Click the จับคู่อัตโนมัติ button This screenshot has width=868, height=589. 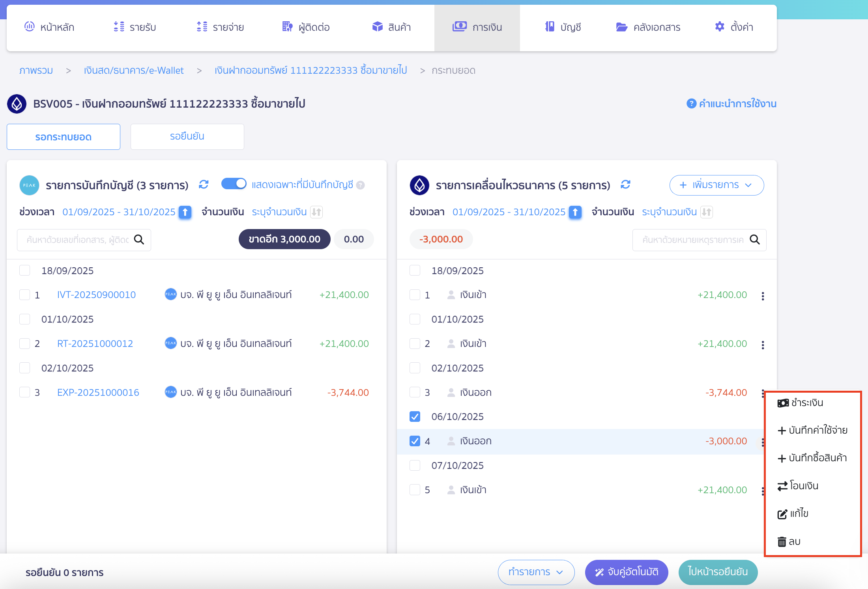626,572
